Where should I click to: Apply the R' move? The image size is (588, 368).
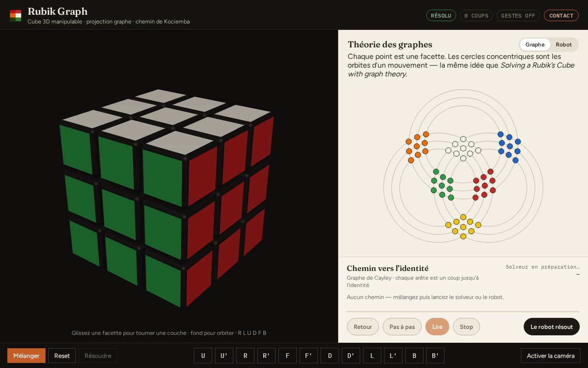[x=266, y=356]
